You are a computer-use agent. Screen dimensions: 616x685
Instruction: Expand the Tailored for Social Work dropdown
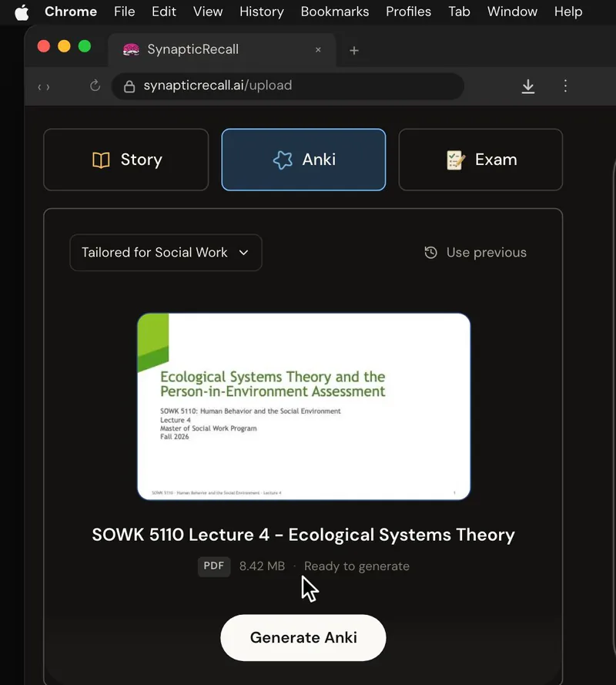(166, 253)
